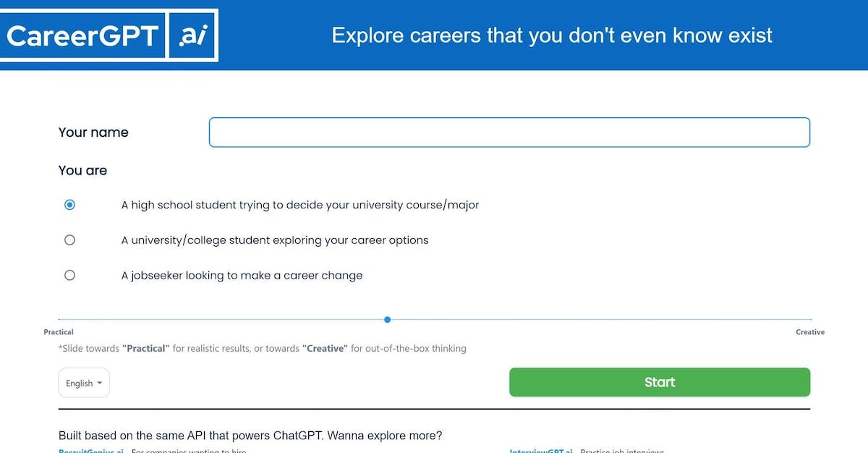Screen dimensions: 868x453
Task: Click the header tagline 'Explore careers that you don't even know exist'
Action: coord(552,35)
